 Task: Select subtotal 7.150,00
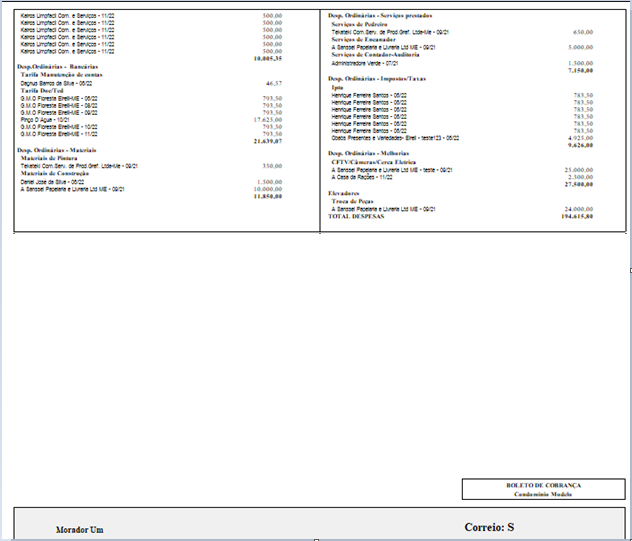pos(580,71)
